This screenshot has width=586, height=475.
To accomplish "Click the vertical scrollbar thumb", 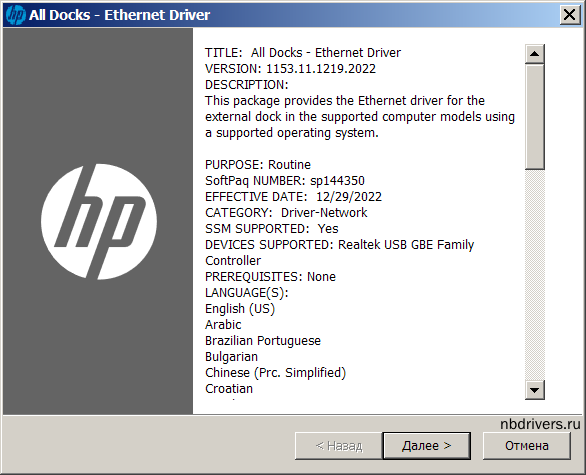I will click(x=534, y=117).
